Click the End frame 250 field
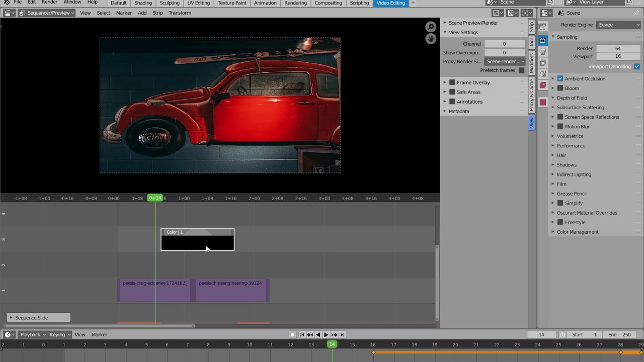 pos(619,335)
